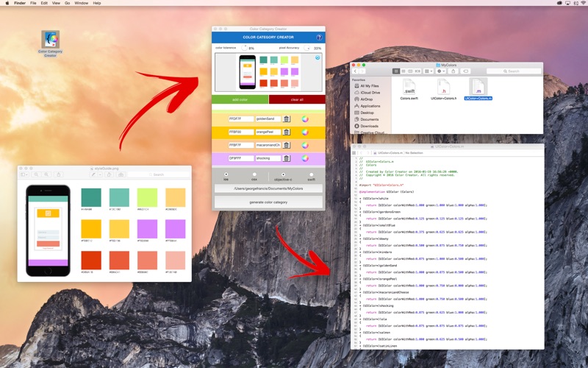Viewport: 588px width, 368px height.
Task: Edit the FFDF7F hex field
Action: pos(241,118)
